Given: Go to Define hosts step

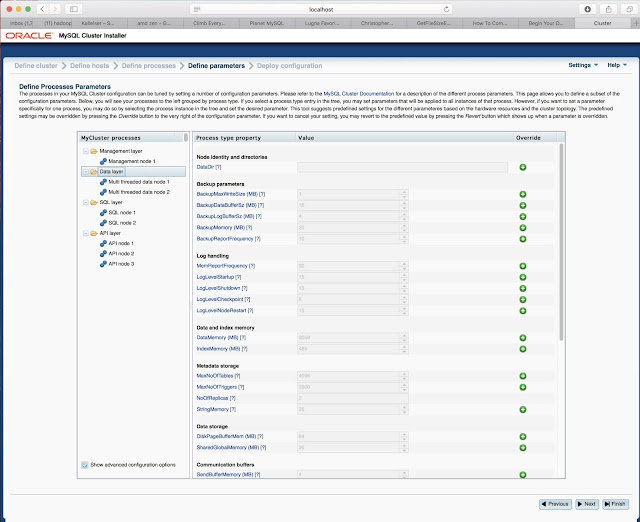Looking at the screenshot, I should (x=89, y=66).
